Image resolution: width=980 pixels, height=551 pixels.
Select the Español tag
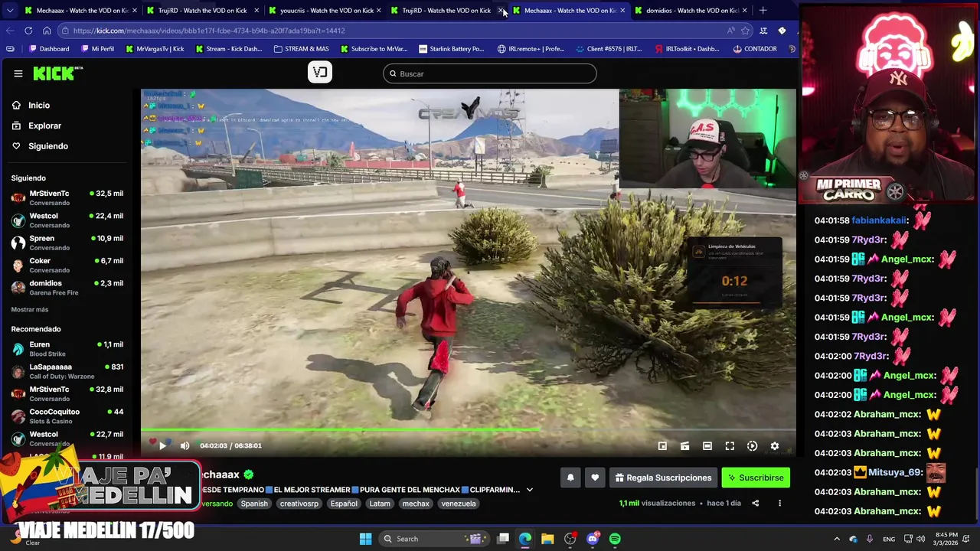tap(344, 504)
